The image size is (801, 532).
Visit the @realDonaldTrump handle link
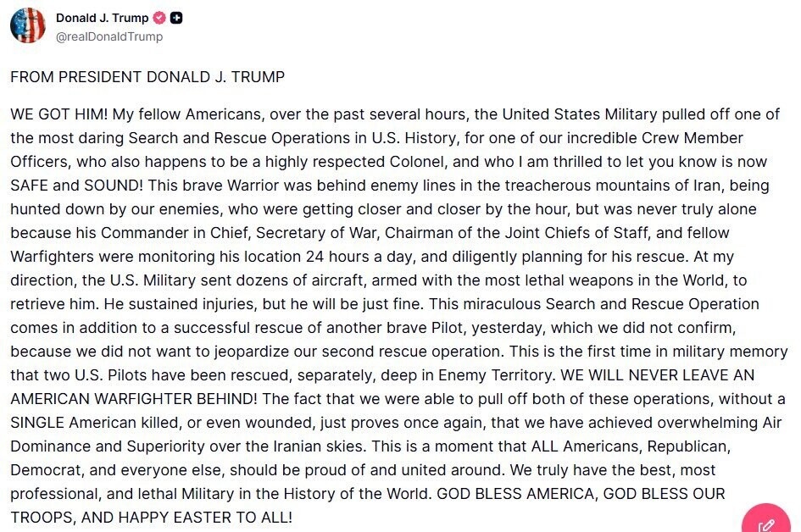(108, 36)
